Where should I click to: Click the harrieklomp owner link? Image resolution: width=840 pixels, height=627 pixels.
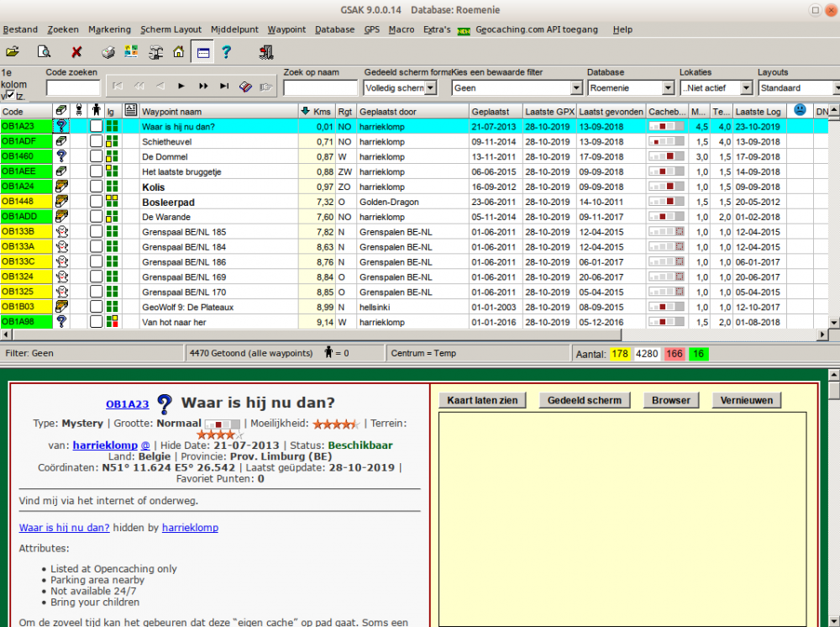click(105, 445)
